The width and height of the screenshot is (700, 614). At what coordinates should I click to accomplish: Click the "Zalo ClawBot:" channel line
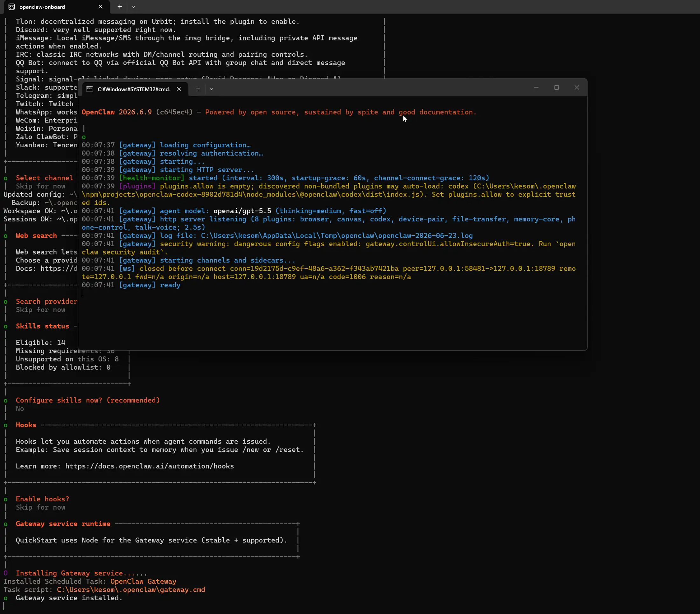[46, 136]
